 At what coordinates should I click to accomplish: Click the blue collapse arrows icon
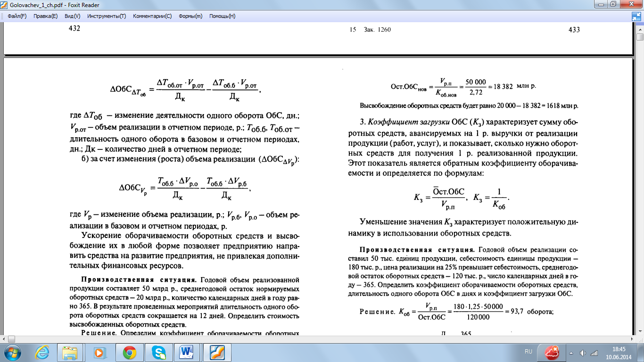(636, 16)
